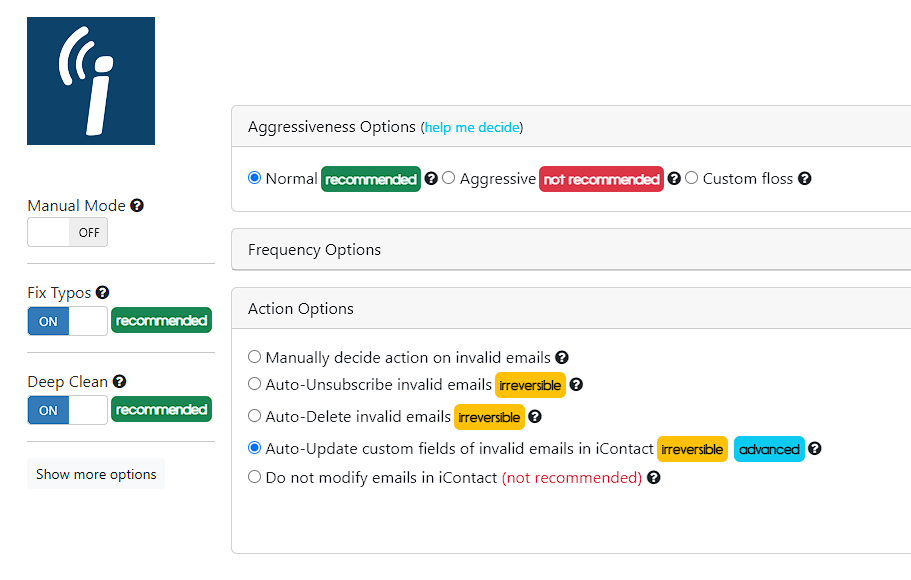Viewport: 911px width, 580px height.
Task: Click the Deep Clean help question icon
Action: (119, 381)
